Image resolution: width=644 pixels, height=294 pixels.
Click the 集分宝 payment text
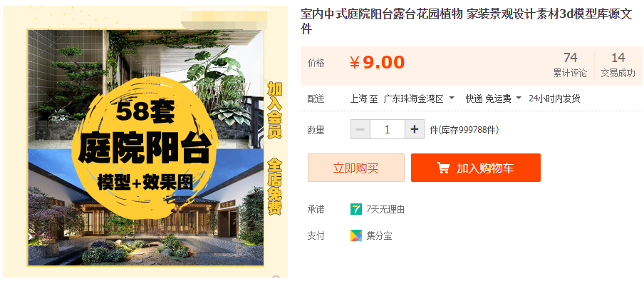pos(379,235)
